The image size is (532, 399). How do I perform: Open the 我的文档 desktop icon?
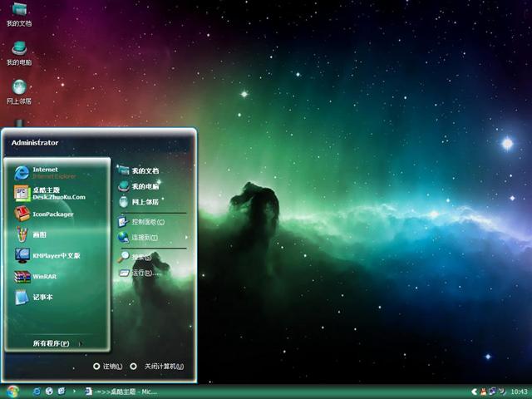19,14
